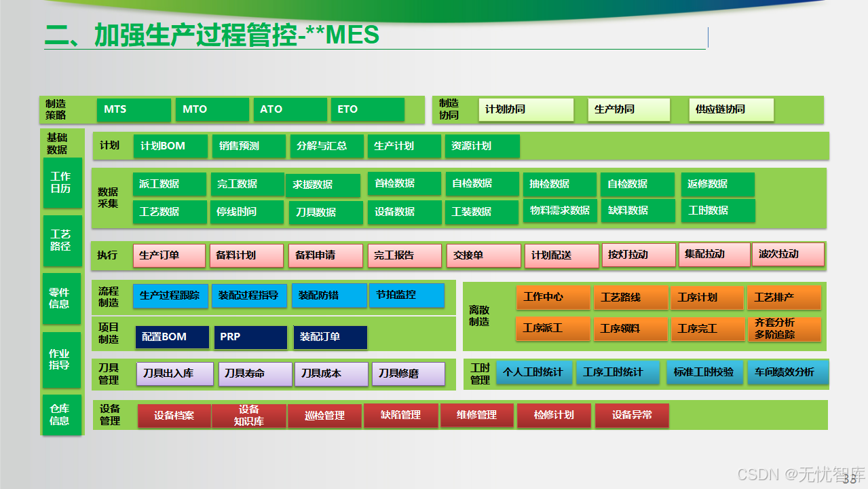Pick the ETO strategy box
This screenshot has height=489, width=868.
(x=368, y=109)
